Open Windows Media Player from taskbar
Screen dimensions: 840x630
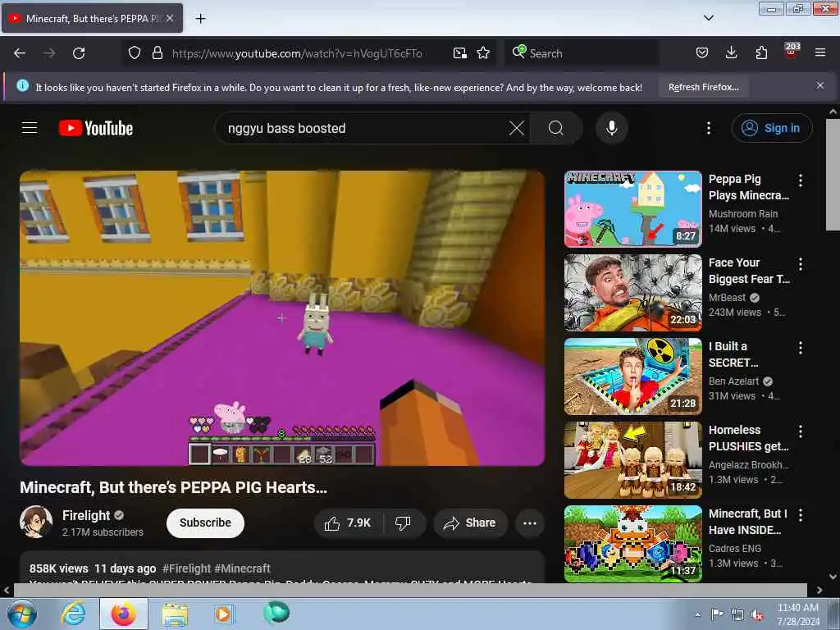tap(223, 614)
